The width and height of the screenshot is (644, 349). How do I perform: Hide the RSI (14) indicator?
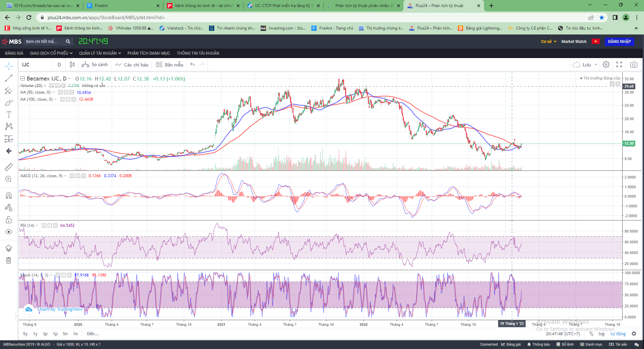[44, 226]
